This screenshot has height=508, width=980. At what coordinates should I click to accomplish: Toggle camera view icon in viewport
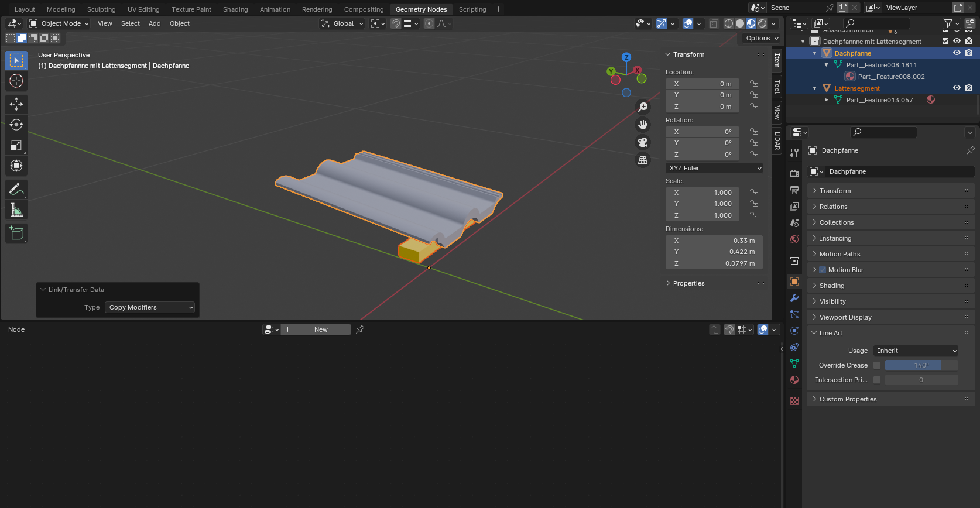(x=643, y=142)
